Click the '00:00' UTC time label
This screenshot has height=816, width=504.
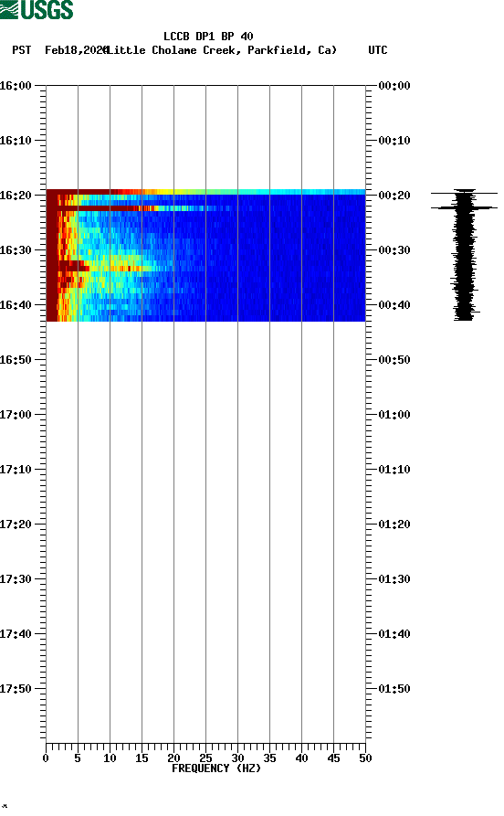394,85
